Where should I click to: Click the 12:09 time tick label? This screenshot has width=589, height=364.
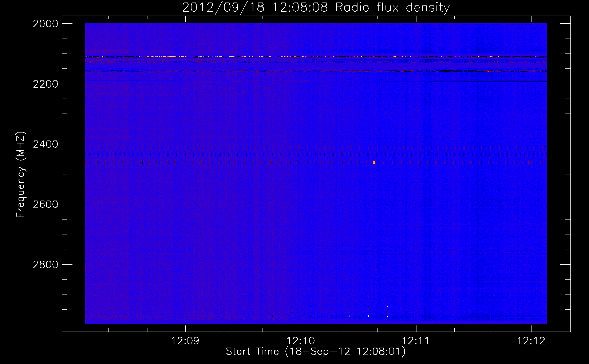pos(186,341)
